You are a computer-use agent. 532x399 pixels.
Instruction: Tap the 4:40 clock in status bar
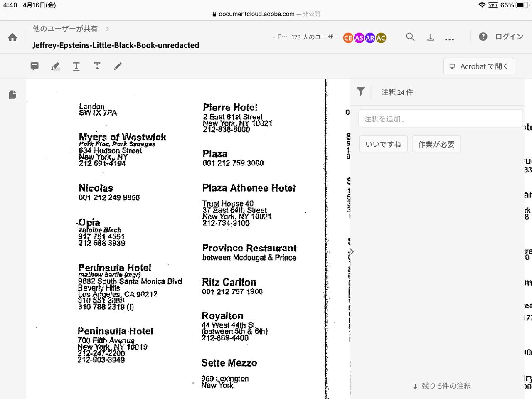click(10, 5)
